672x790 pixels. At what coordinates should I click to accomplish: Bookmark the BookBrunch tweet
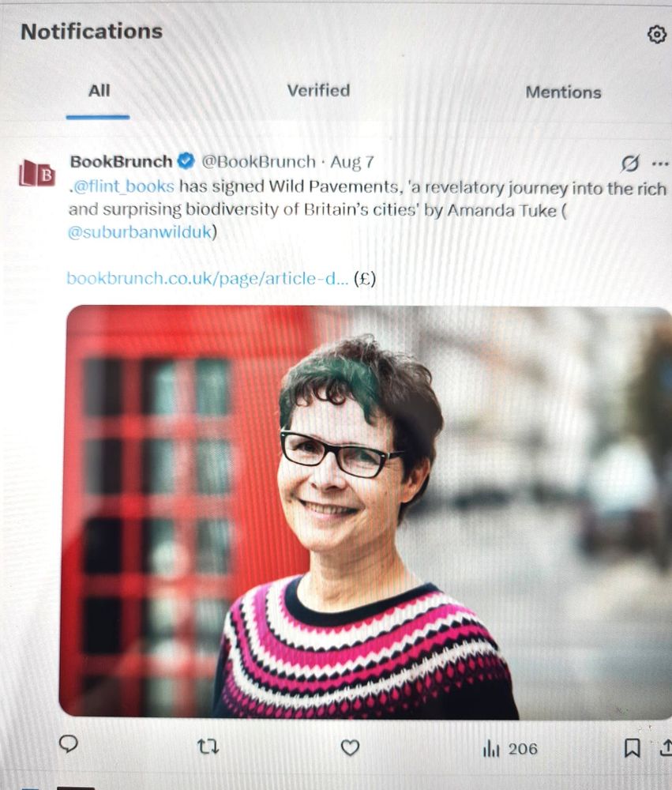pyautogui.click(x=633, y=747)
